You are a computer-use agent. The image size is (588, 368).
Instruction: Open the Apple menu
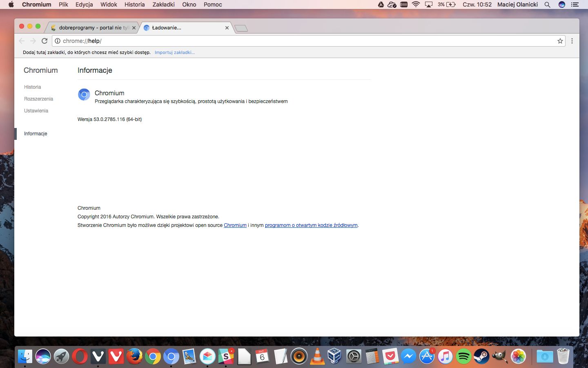pos(11,4)
